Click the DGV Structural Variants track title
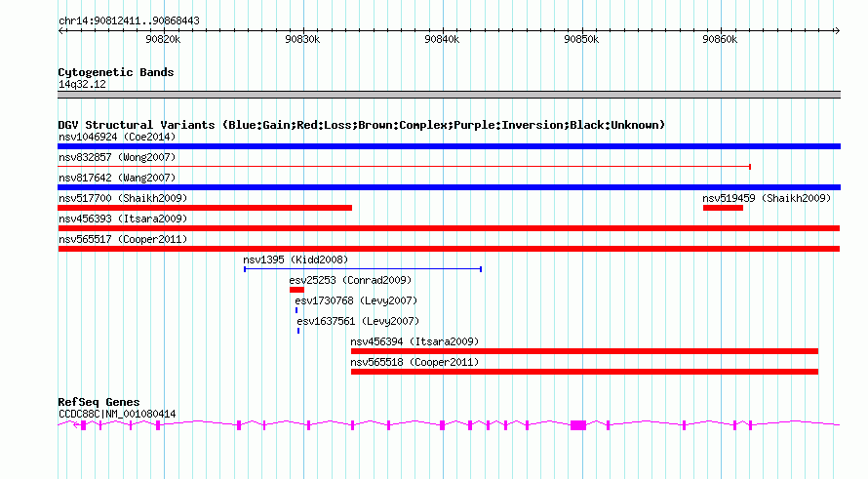Viewport: 868px width, 479px height. coord(362,125)
